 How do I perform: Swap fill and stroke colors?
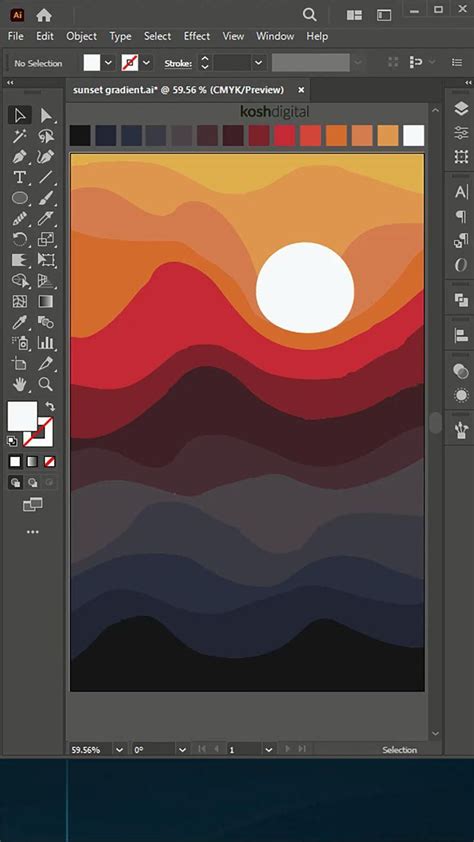click(49, 407)
